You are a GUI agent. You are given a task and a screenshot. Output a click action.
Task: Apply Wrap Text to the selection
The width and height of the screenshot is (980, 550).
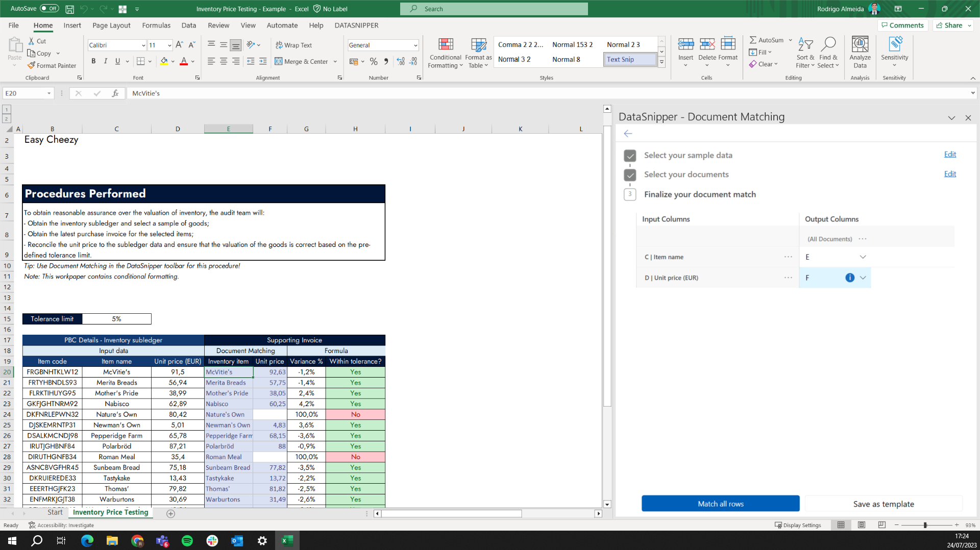[294, 45]
